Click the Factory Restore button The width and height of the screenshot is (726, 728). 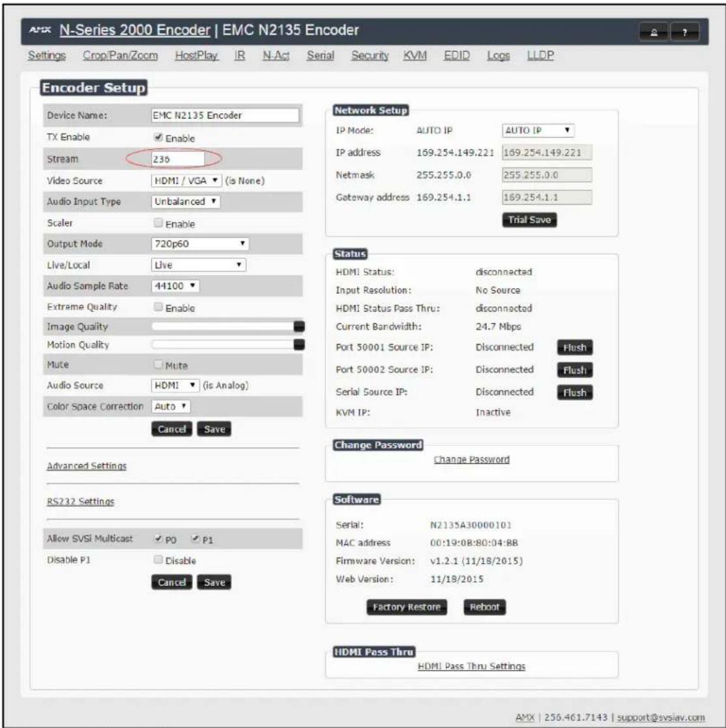click(x=407, y=607)
